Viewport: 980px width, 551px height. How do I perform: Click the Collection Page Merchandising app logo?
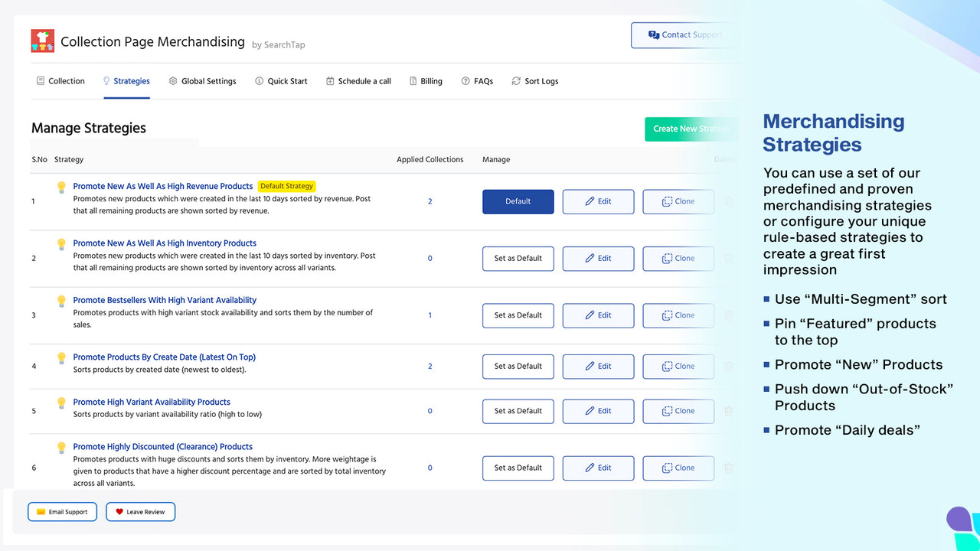coord(43,41)
